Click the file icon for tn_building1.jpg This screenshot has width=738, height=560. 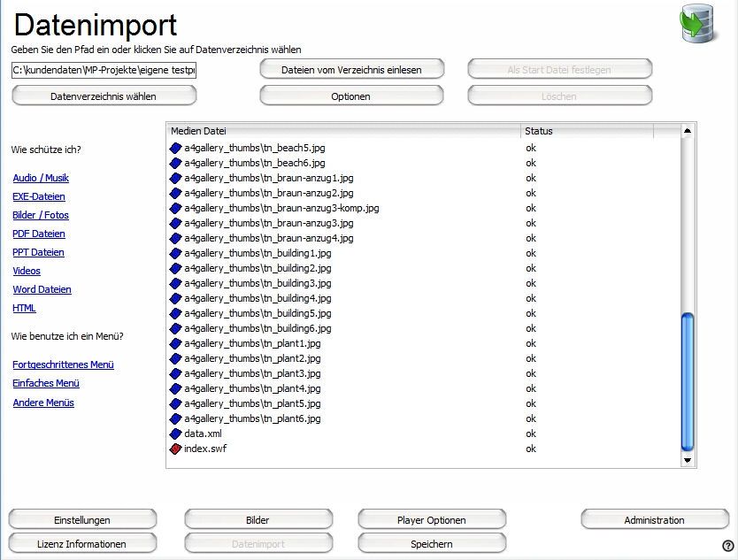(175, 254)
